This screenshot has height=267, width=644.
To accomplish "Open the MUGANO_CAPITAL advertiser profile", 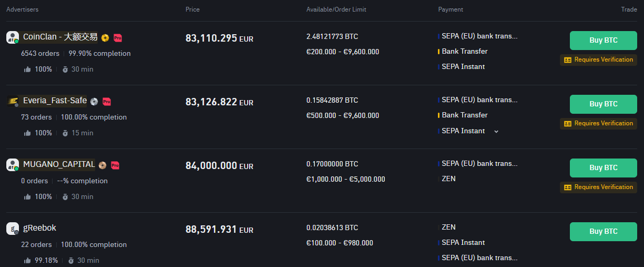I will tap(59, 164).
